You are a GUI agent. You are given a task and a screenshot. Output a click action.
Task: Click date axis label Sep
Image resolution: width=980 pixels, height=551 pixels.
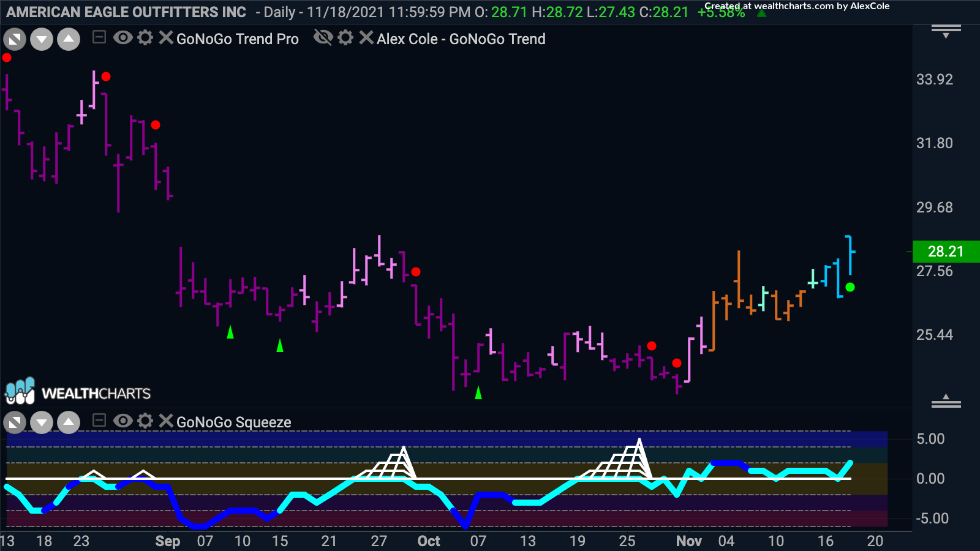click(168, 541)
